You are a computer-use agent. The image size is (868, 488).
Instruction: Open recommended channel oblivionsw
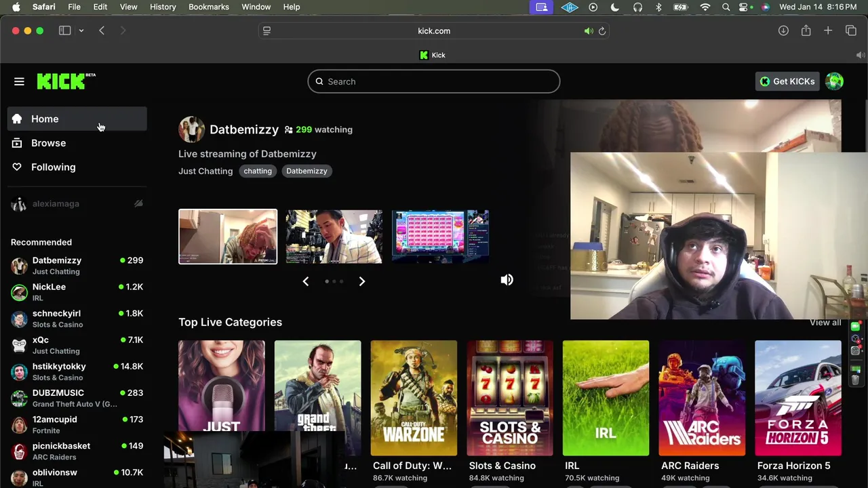[77, 477]
